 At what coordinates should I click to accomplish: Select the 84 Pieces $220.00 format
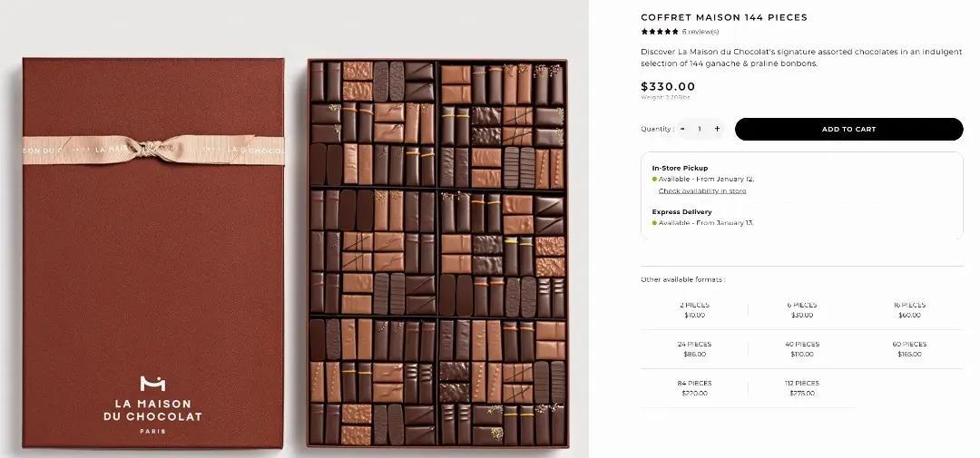tap(694, 388)
